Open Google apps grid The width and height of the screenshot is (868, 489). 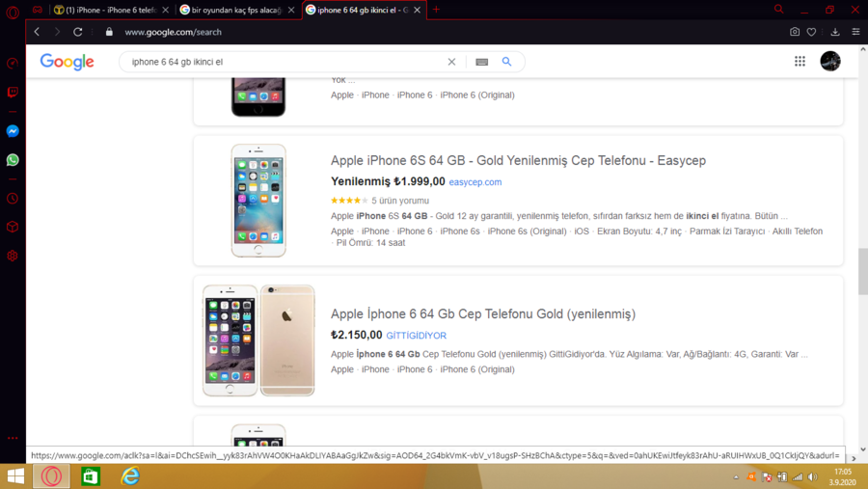point(800,61)
